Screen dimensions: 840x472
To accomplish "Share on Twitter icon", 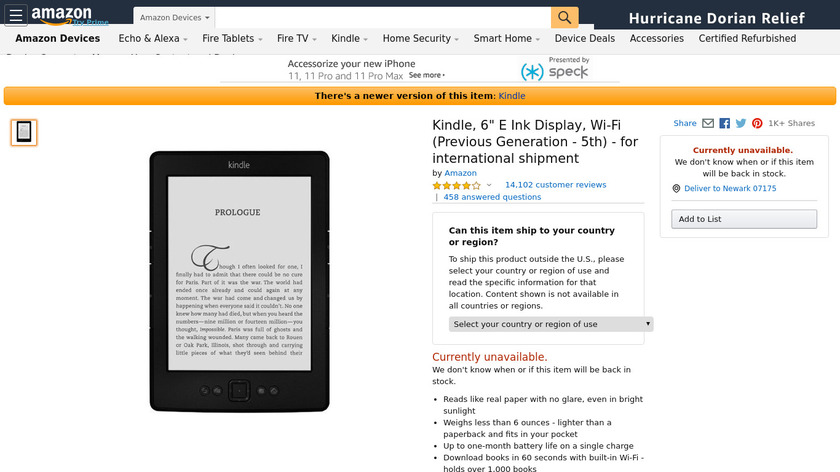I will pyautogui.click(x=741, y=123).
